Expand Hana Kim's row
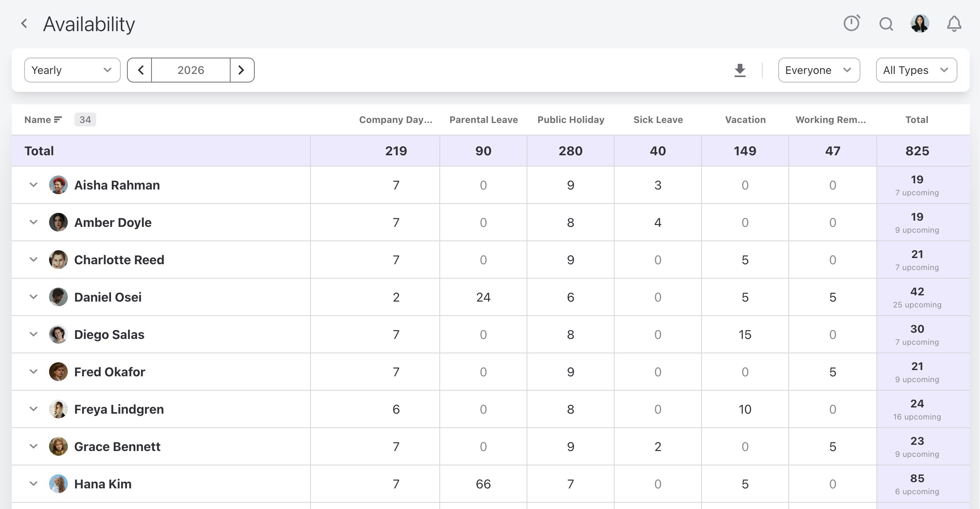 pos(33,484)
